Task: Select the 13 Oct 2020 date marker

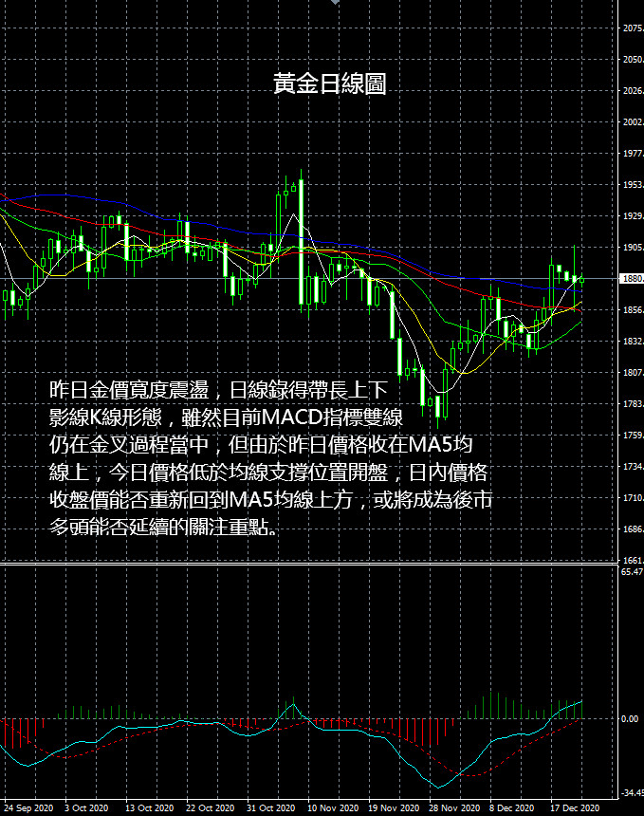Action: 150,807
